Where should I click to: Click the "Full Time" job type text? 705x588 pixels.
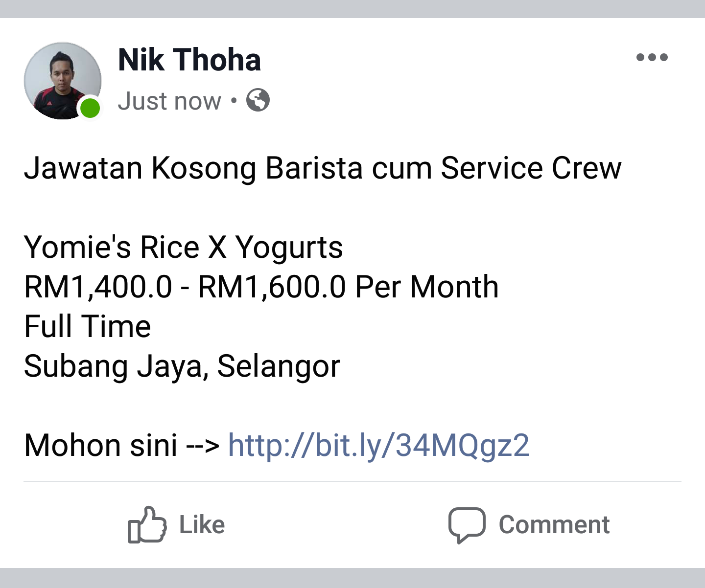pyautogui.click(x=87, y=326)
